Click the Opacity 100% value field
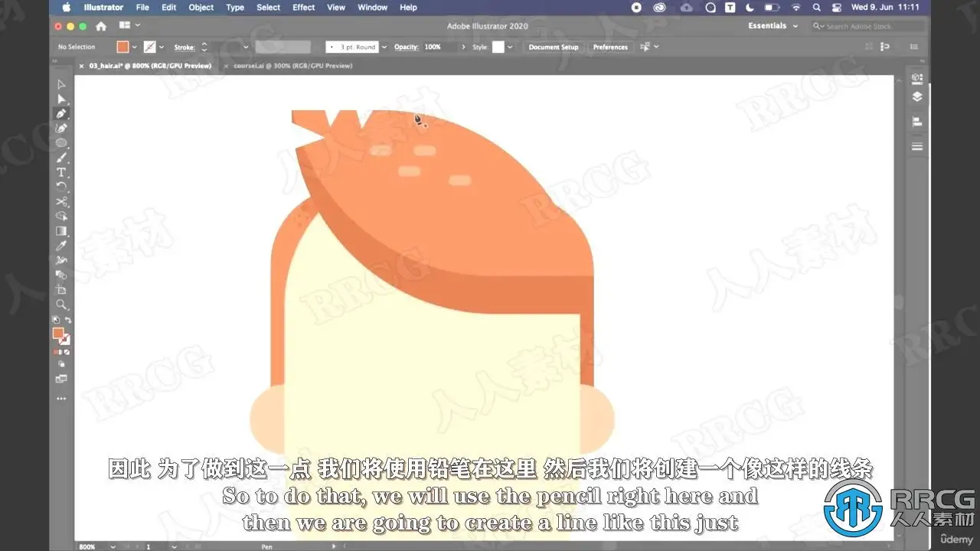Screen dimensions: 980x551 click(439, 47)
